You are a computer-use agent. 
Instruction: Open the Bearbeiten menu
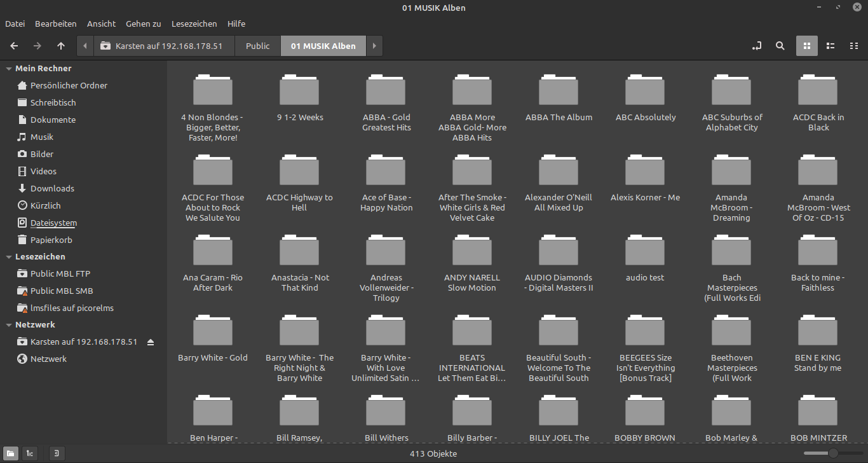[x=56, y=24]
